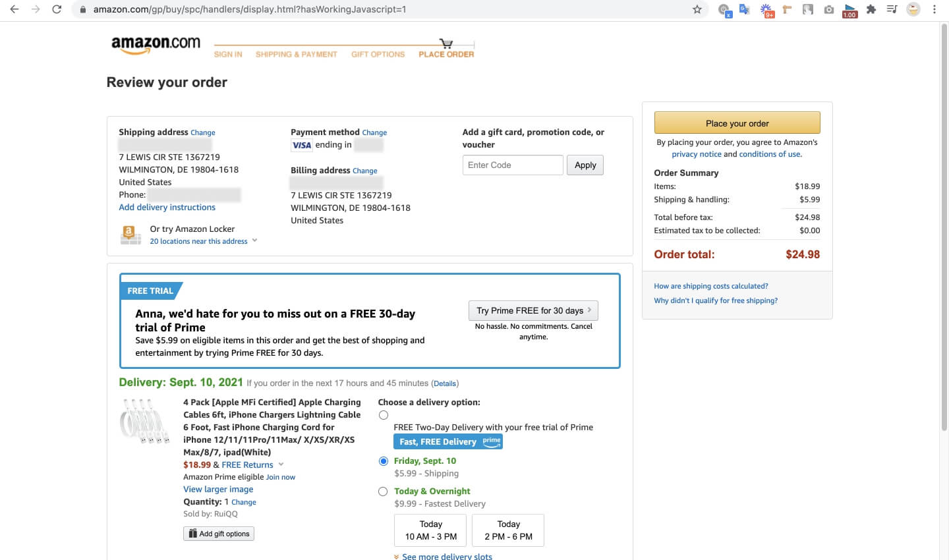949x560 pixels.
Task: Click the gift card code input field
Action: click(x=513, y=165)
